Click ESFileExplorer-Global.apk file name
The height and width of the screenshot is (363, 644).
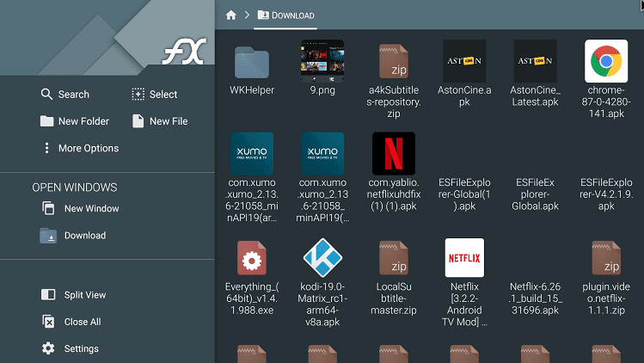[x=535, y=194]
